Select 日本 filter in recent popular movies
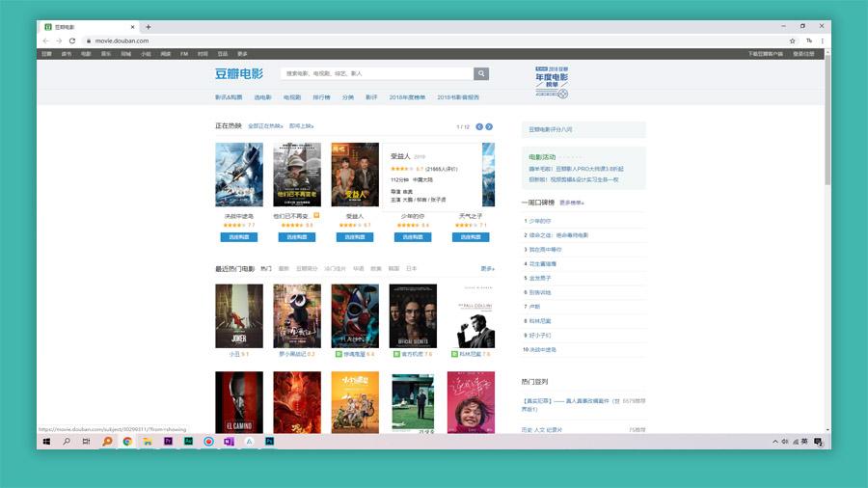 pyautogui.click(x=411, y=269)
